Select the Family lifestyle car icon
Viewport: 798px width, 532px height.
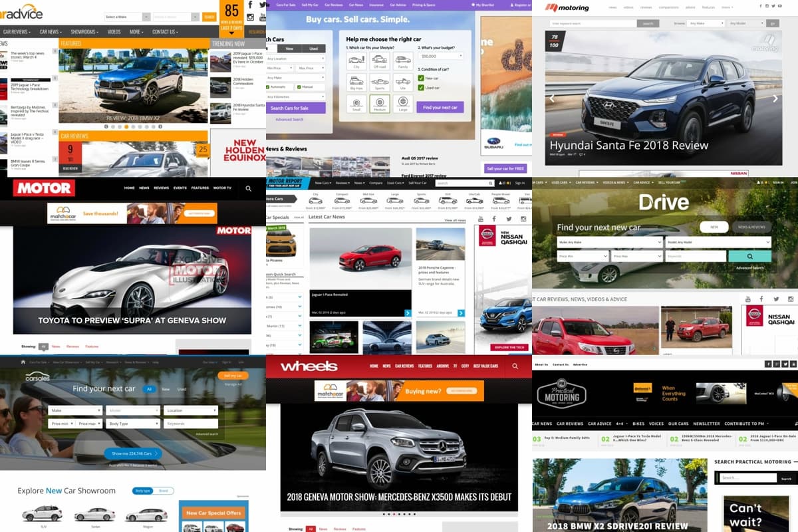click(402, 61)
